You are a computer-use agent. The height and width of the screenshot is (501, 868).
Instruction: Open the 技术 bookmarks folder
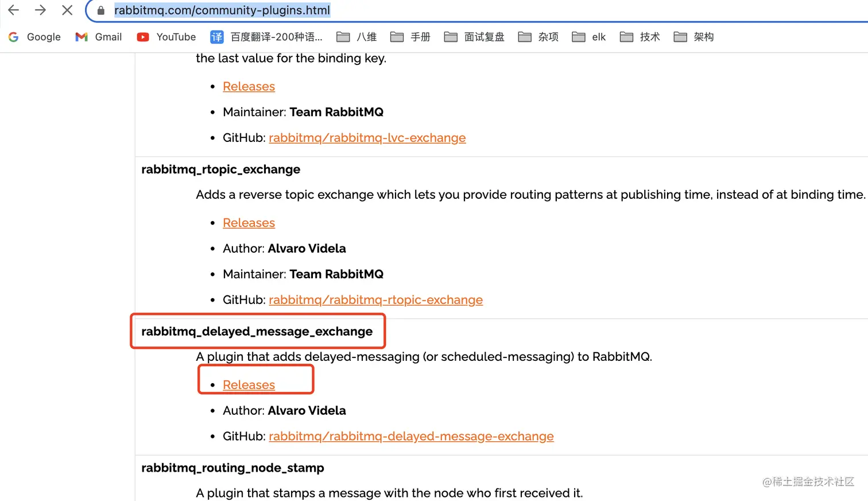(640, 37)
